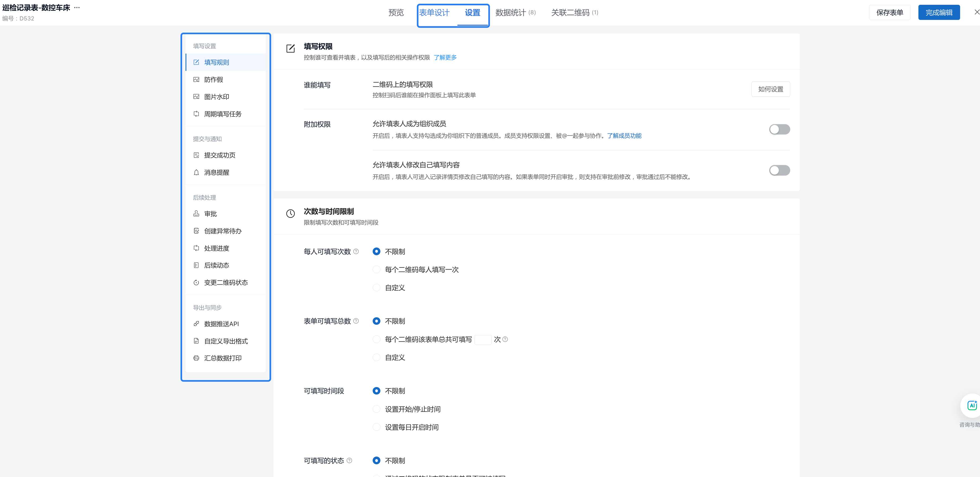
Task: Switch to the 表单设计 tab
Action: click(434, 12)
